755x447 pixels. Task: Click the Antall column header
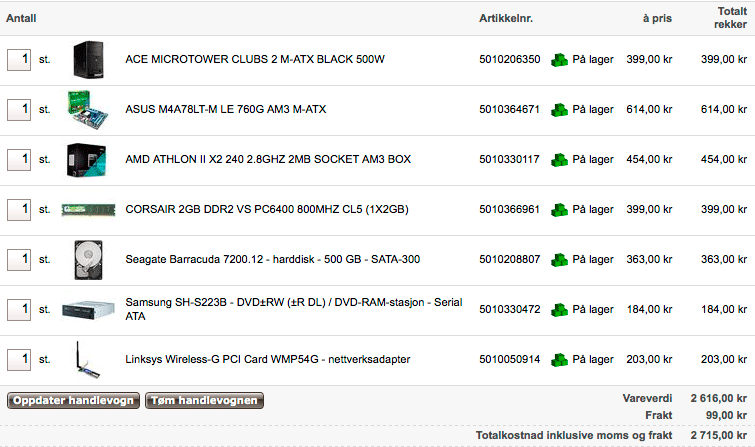21,18
